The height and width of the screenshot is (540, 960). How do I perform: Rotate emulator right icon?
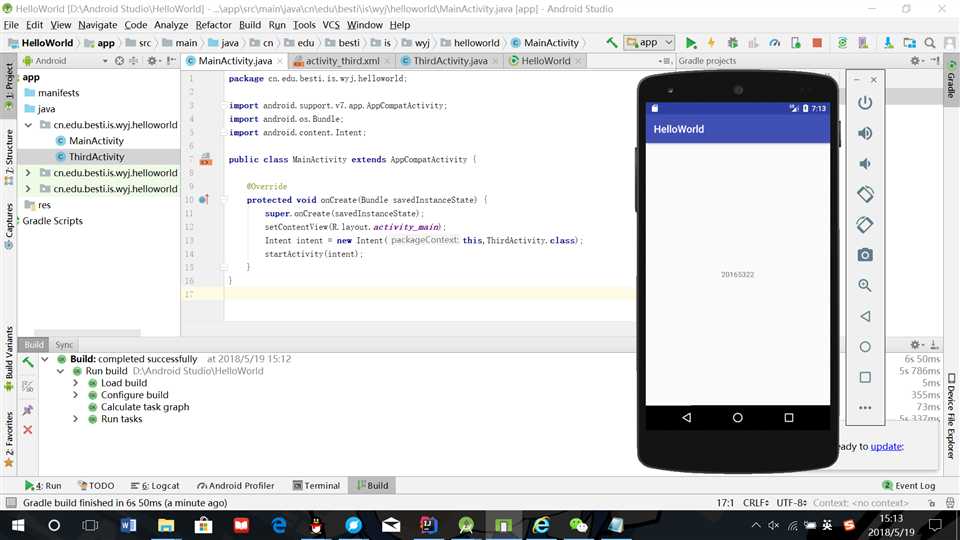click(x=864, y=225)
